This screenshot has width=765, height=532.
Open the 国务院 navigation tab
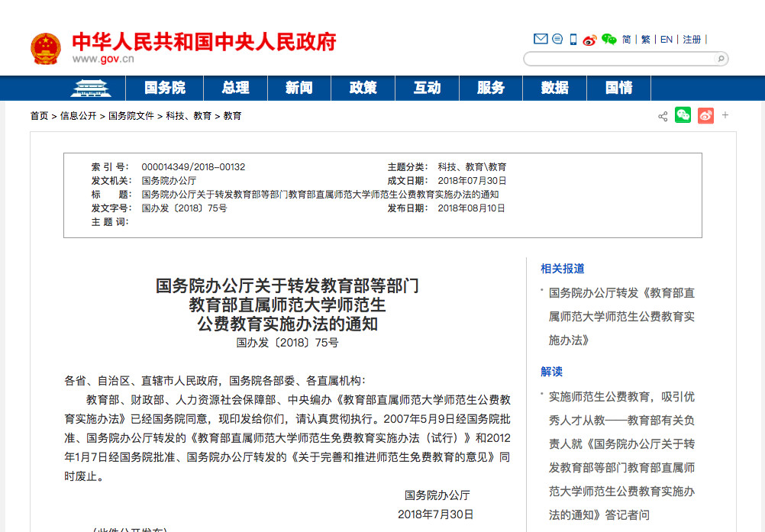point(165,89)
